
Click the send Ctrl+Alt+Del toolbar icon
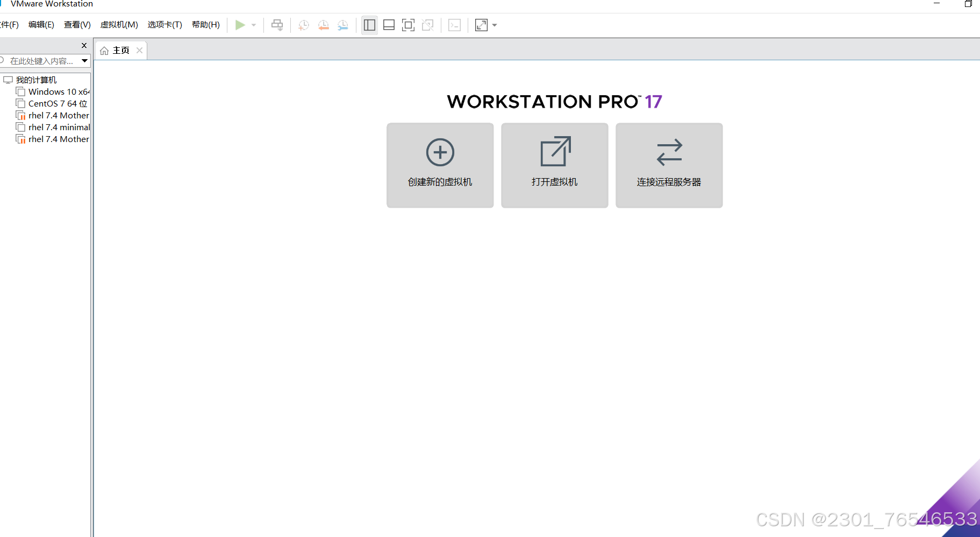277,25
